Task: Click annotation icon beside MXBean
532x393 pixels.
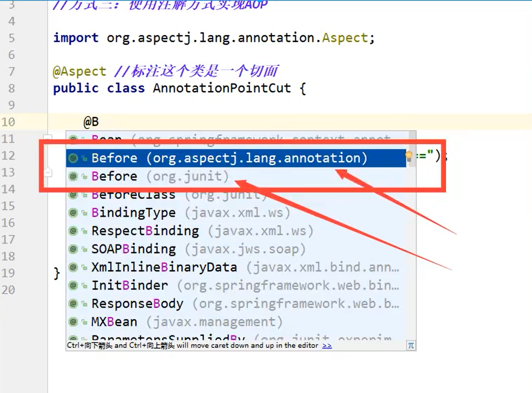Action: 73,322
